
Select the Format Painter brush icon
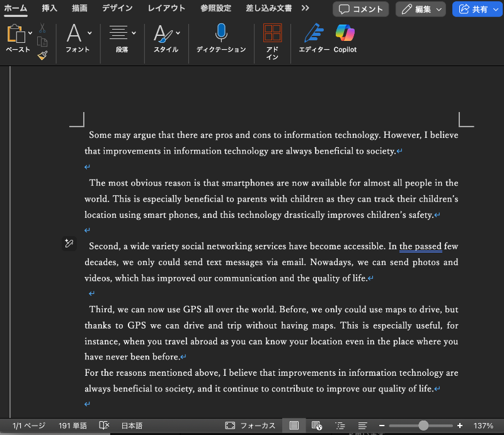pos(42,55)
